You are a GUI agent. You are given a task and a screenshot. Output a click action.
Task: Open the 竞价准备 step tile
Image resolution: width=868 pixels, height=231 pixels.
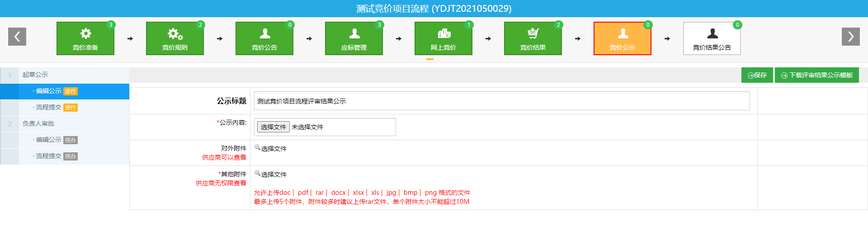click(85, 38)
